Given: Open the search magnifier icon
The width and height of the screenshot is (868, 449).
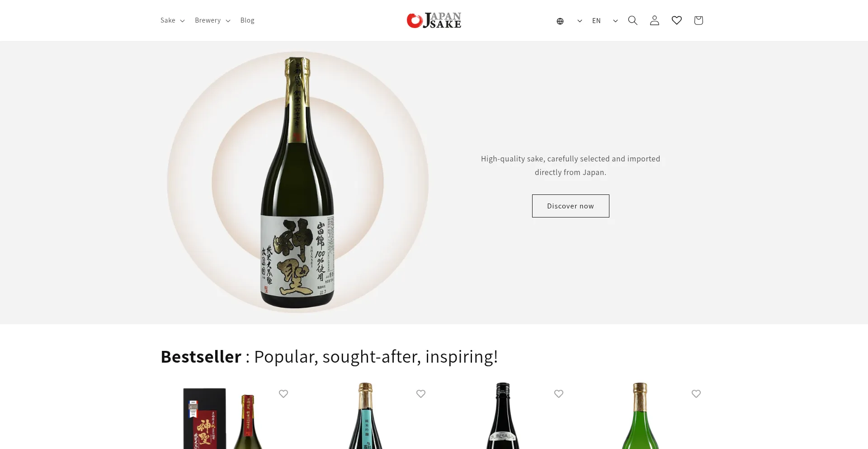Looking at the screenshot, I should (632, 20).
